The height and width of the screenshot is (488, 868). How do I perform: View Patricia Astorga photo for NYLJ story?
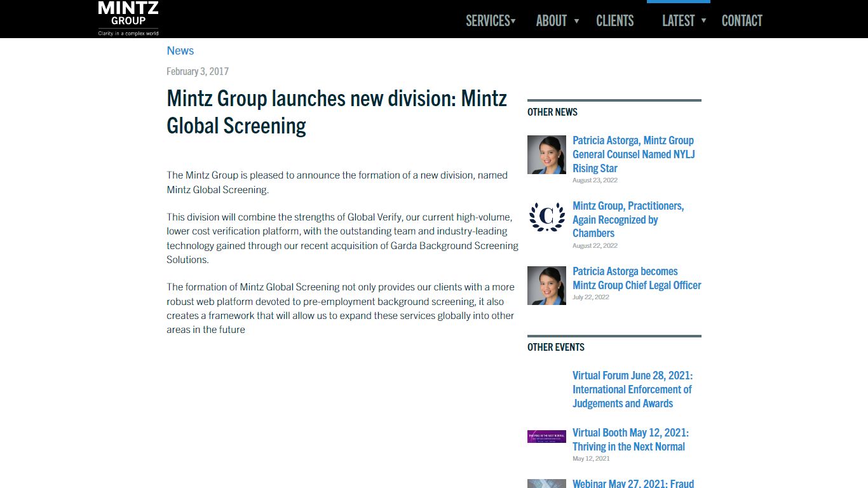546,154
